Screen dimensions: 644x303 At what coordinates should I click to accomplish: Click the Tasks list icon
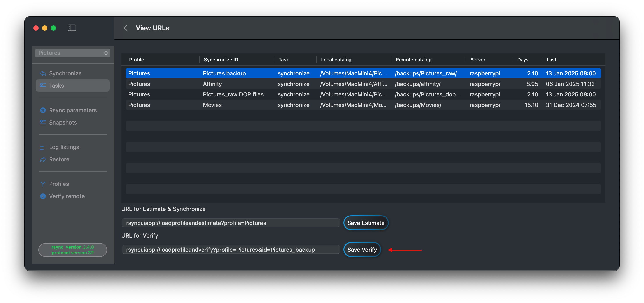(x=43, y=86)
